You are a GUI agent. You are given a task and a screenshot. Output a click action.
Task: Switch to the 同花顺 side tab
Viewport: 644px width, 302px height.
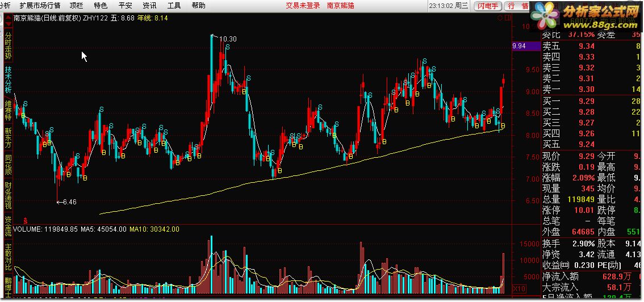point(8,165)
